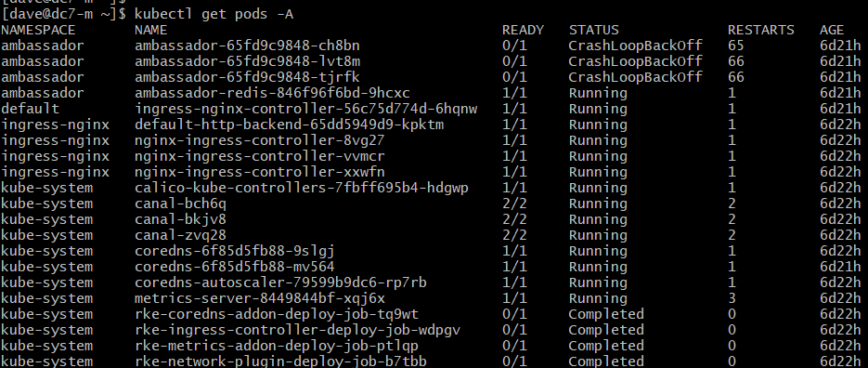Click age 6d22h of metrics-server pod
868x368 pixels.
point(840,298)
